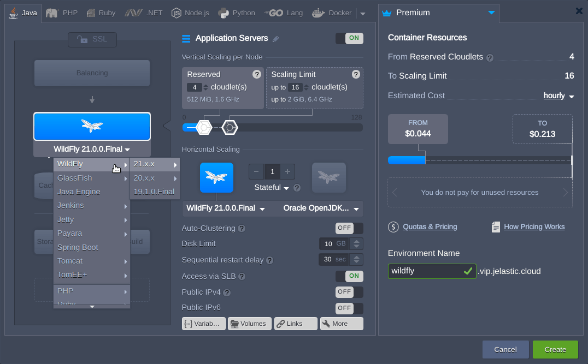Open the Application Servers layer list icon
The image size is (588, 364).
pyautogui.click(x=186, y=39)
